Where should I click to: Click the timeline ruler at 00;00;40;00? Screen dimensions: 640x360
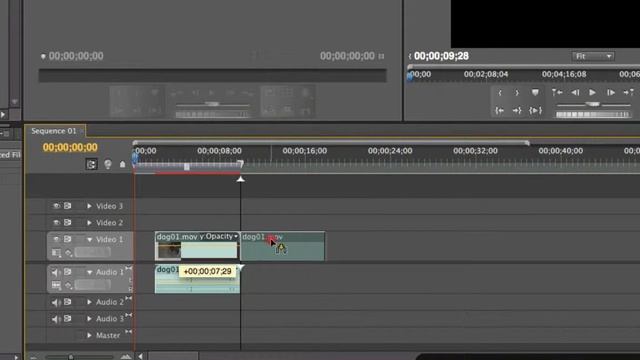[x=560, y=151]
